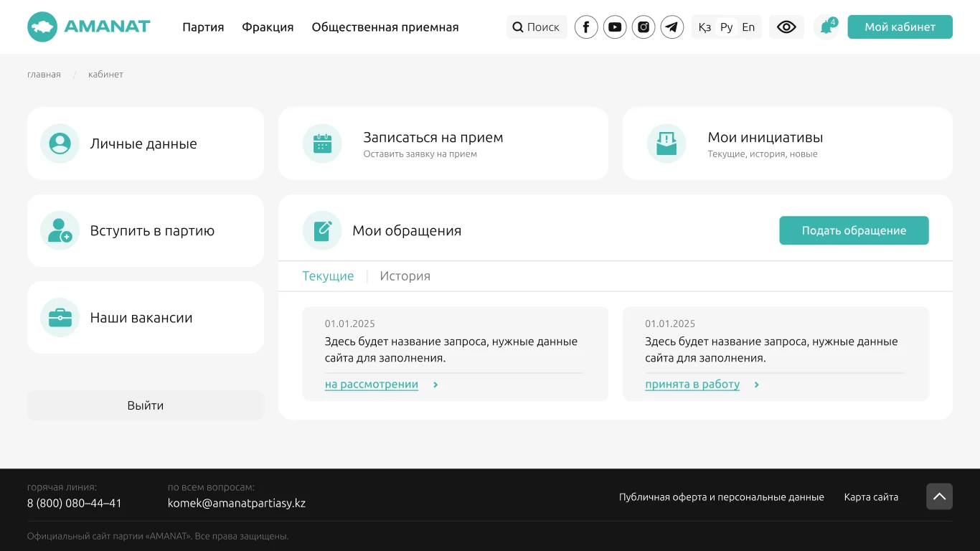Click the komek@amanatpartiasy.kz email

[x=237, y=503]
